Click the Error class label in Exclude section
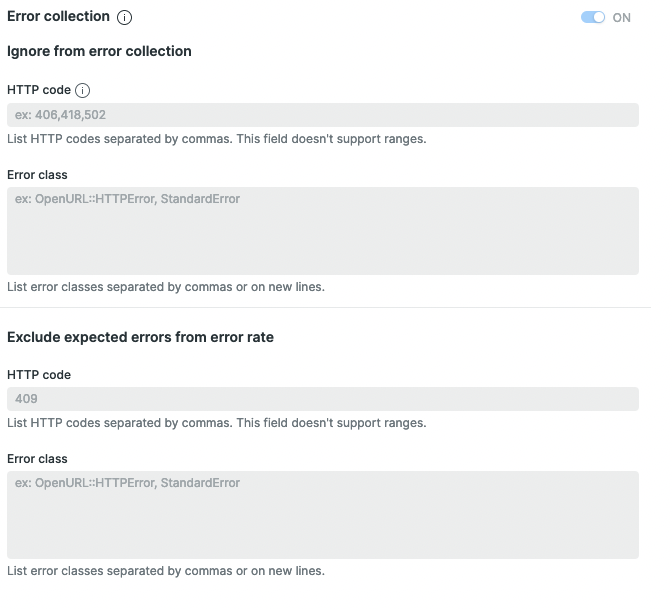The width and height of the screenshot is (672, 609). (x=37, y=459)
